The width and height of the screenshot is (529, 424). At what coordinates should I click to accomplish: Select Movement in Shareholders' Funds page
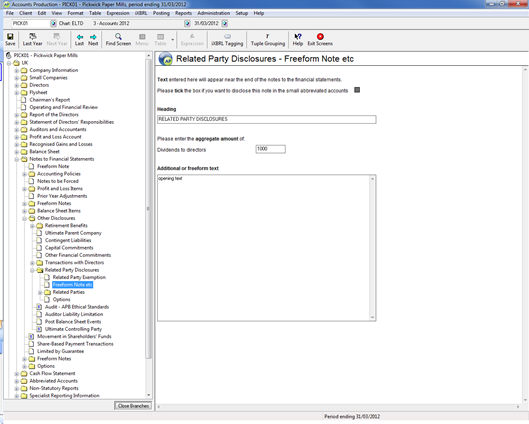[x=74, y=336]
